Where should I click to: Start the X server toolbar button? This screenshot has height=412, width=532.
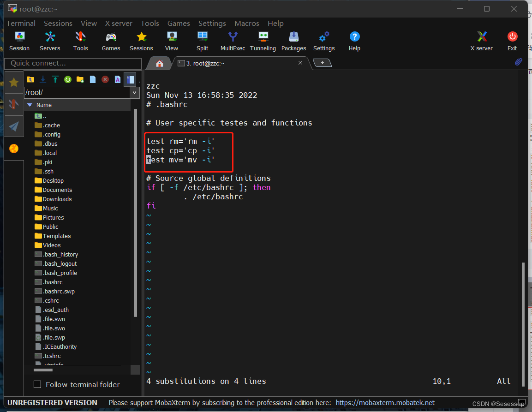click(481, 41)
